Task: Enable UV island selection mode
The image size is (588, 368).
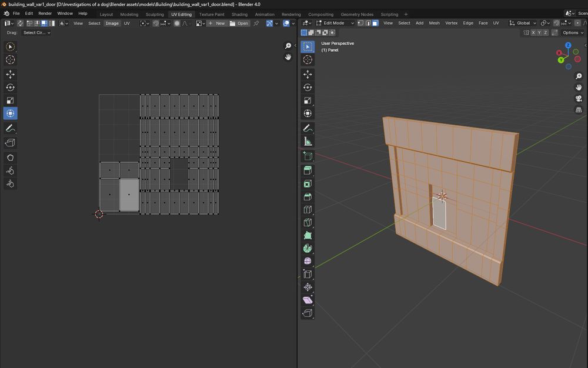Action: [52, 24]
